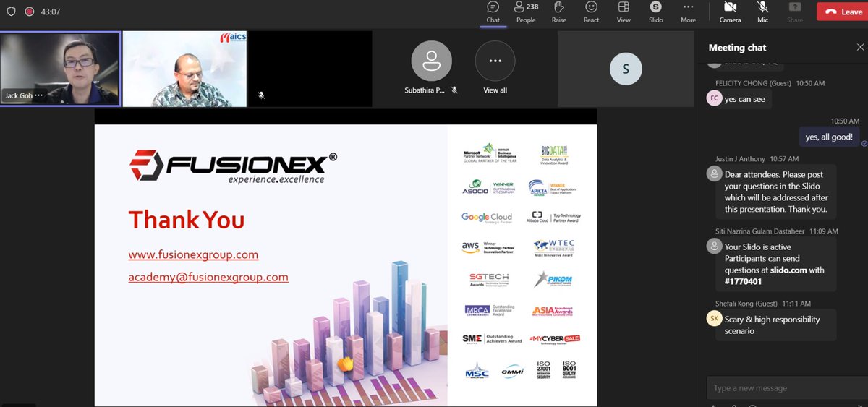Click the Alibaba Cloud partner logo
Viewport: 868px width, 407px height.
tap(553, 217)
